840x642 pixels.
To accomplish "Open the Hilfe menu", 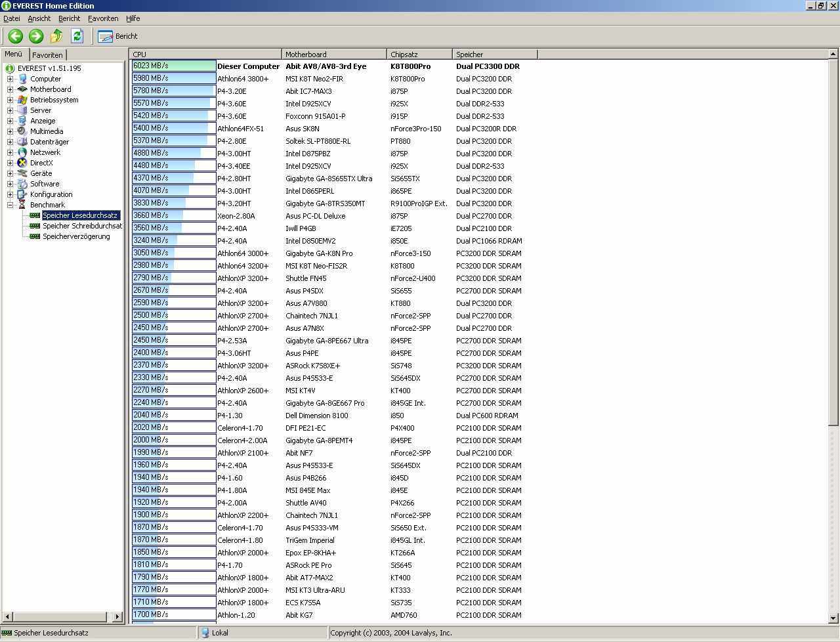I will point(133,18).
